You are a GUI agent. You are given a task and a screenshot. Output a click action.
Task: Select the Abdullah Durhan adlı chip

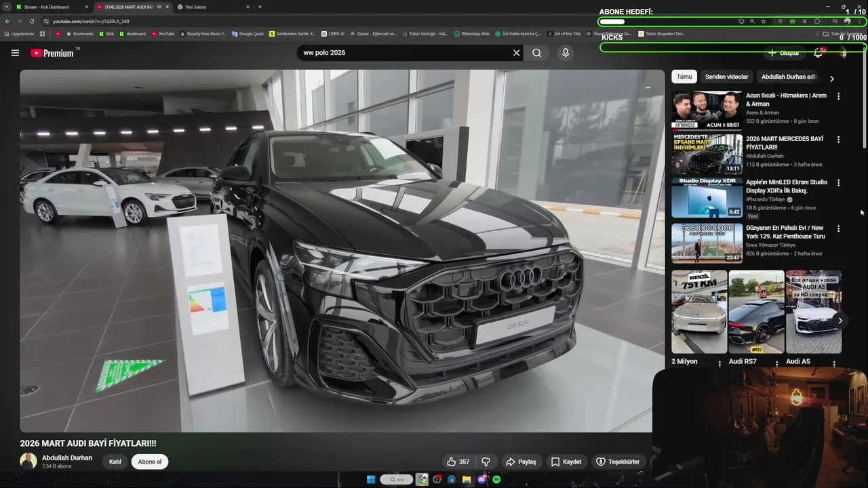point(789,77)
